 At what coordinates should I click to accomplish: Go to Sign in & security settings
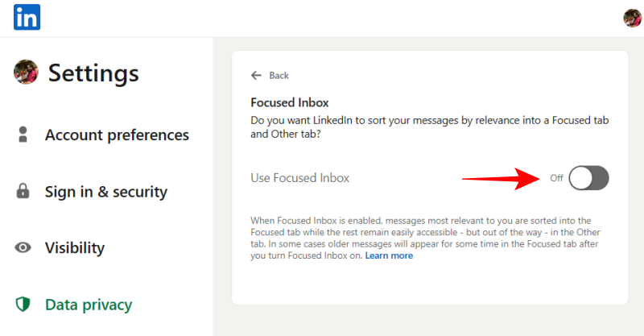point(105,192)
